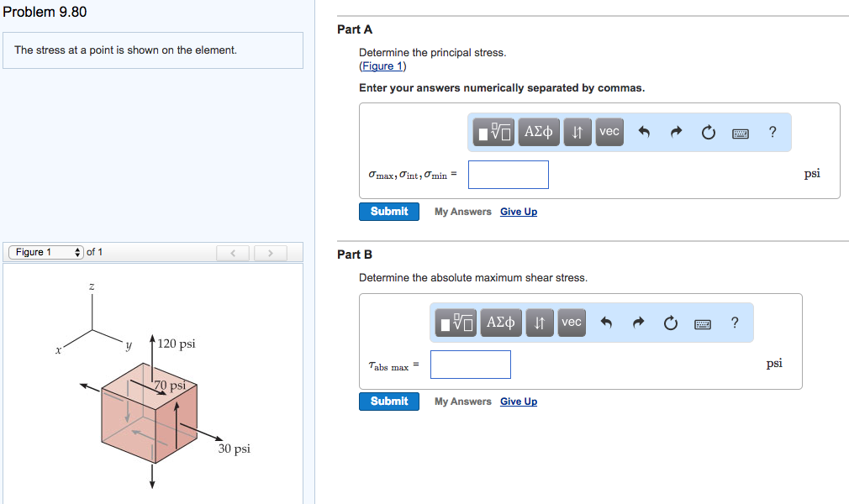Submit the Part A answer
The width and height of the screenshot is (849, 504).
click(x=388, y=212)
